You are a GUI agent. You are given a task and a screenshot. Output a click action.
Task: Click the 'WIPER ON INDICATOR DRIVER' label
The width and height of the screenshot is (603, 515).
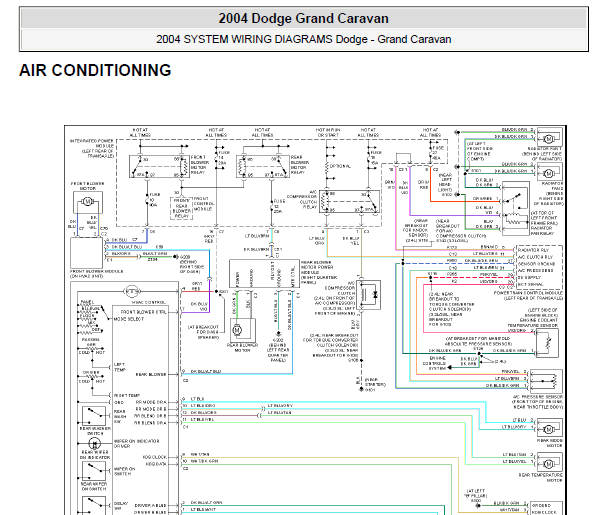coord(136,443)
